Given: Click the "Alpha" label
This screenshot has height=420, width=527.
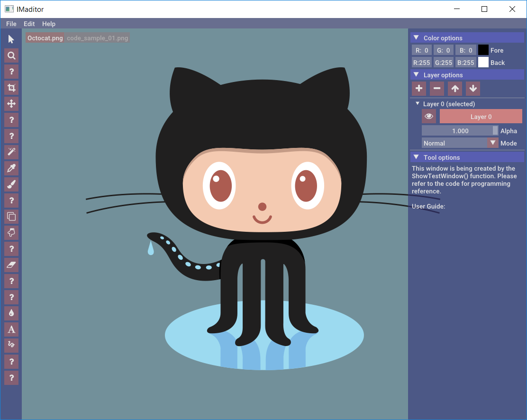Looking at the screenshot, I should click(509, 131).
